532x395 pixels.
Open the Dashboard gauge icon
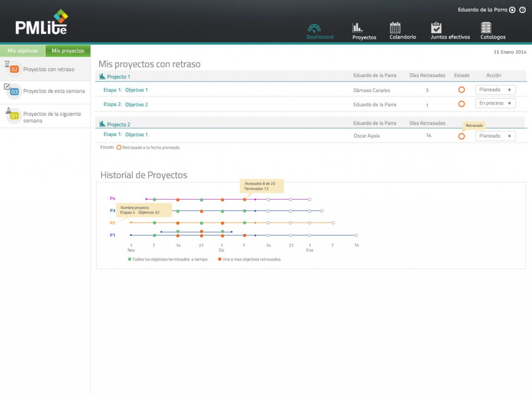[314, 28]
